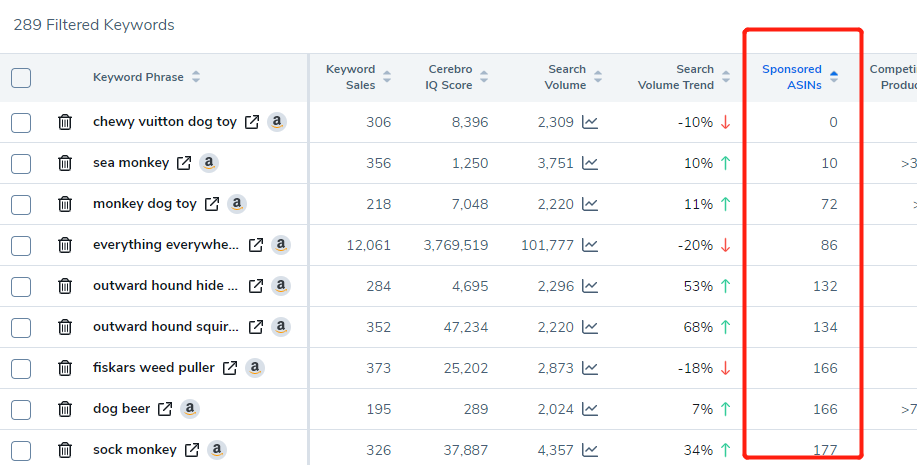
Task: Open search volume chart for chewy vuitton
Action: [x=590, y=122]
